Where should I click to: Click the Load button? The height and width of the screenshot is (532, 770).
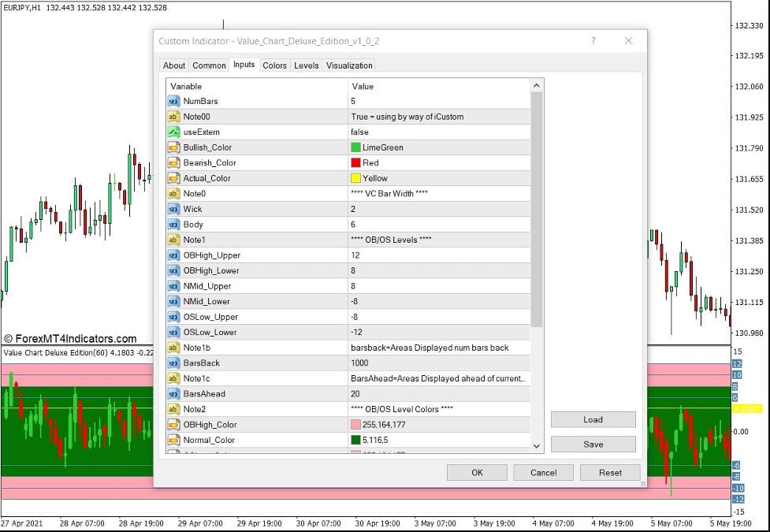(x=593, y=419)
